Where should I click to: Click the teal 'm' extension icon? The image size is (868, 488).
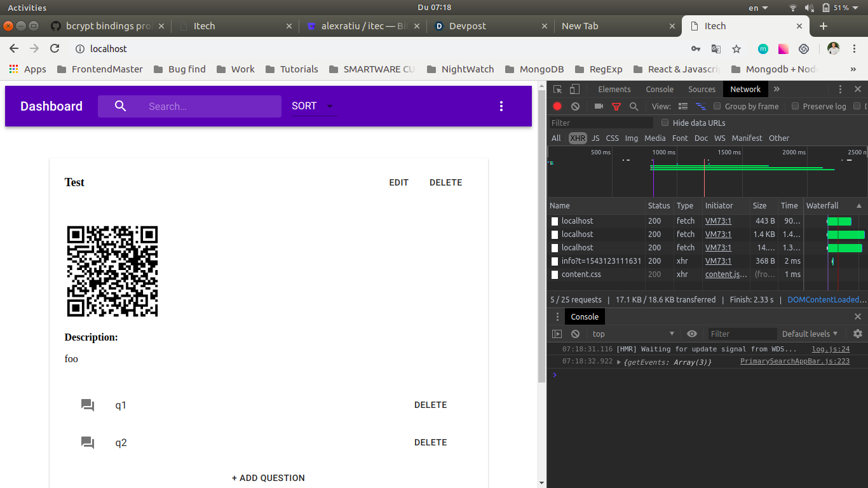coord(763,49)
